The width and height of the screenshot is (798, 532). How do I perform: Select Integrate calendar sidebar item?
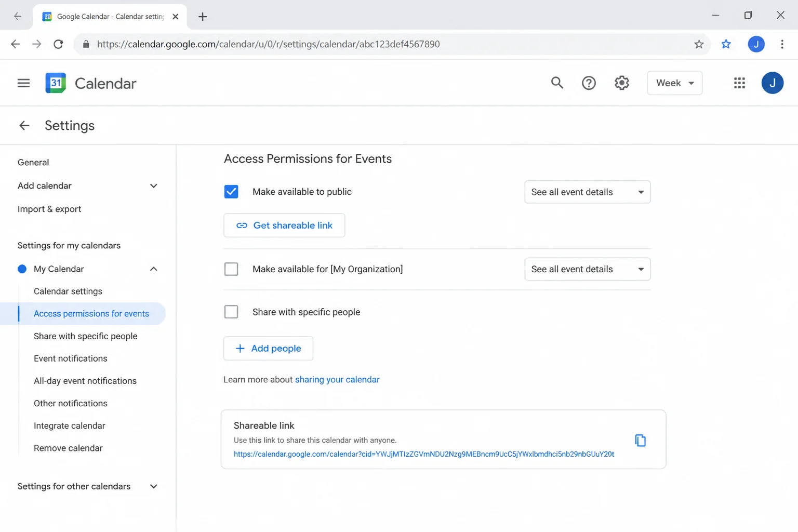[70, 425]
